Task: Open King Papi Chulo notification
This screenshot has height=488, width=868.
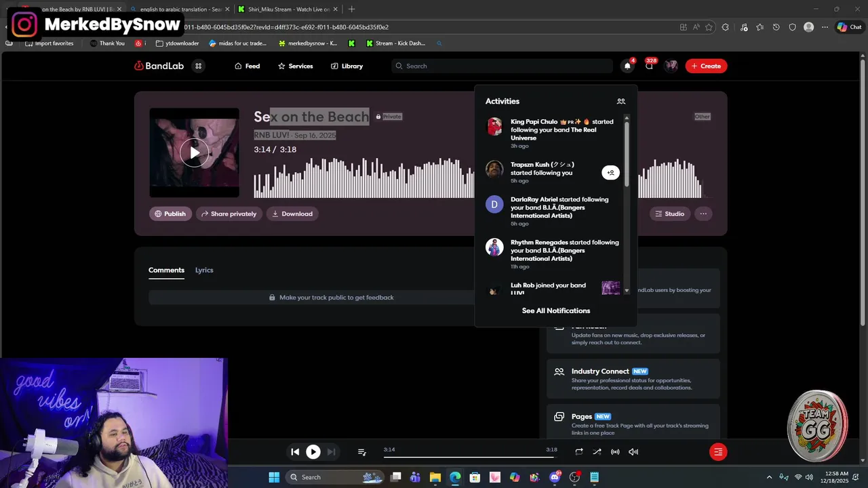Action: (553, 134)
